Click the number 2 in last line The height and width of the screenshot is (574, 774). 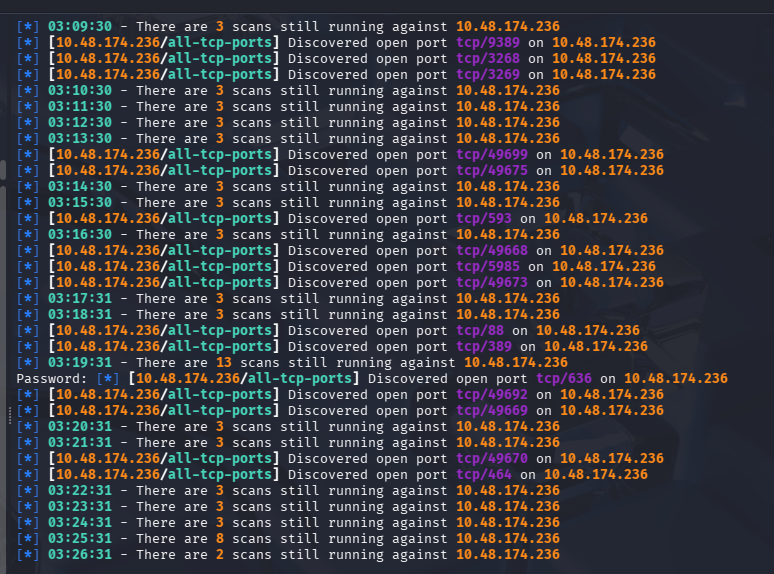click(219, 555)
